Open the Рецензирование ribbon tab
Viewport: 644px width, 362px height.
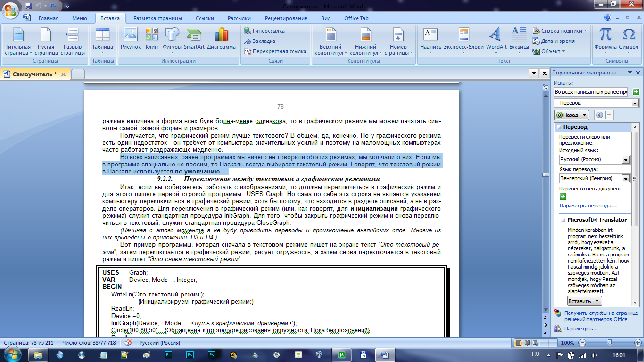pos(286,18)
